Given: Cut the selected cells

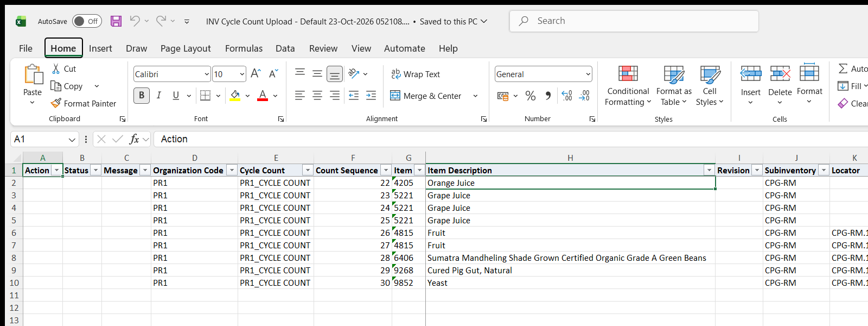Looking at the screenshot, I should point(64,69).
